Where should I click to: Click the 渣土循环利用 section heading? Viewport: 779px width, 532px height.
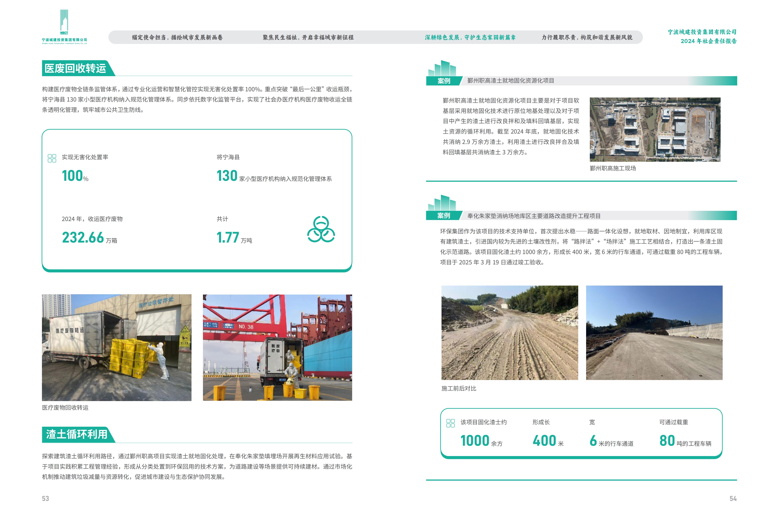(77, 434)
